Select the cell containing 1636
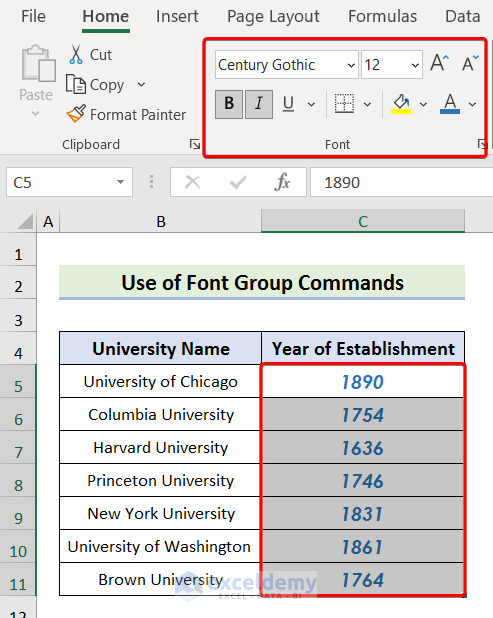Image resolution: width=493 pixels, height=618 pixels. (x=363, y=447)
